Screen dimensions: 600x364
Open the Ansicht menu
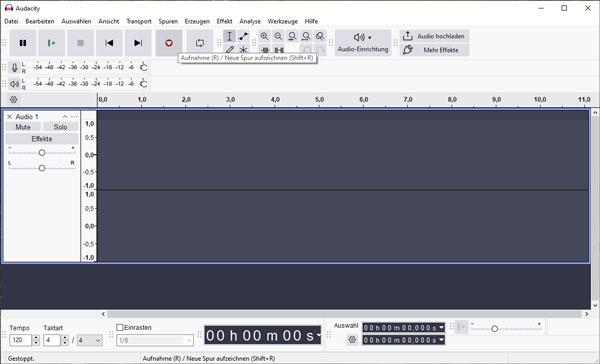pyautogui.click(x=109, y=21)
